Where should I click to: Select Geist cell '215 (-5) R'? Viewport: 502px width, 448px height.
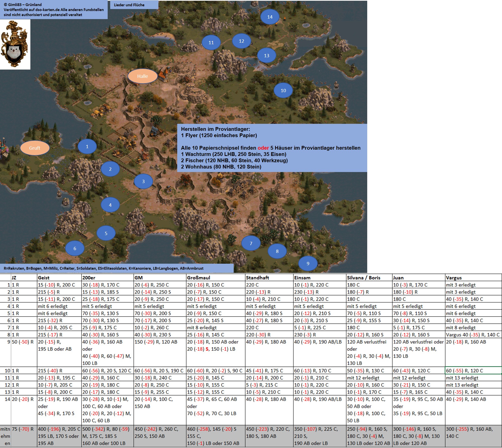59,292
